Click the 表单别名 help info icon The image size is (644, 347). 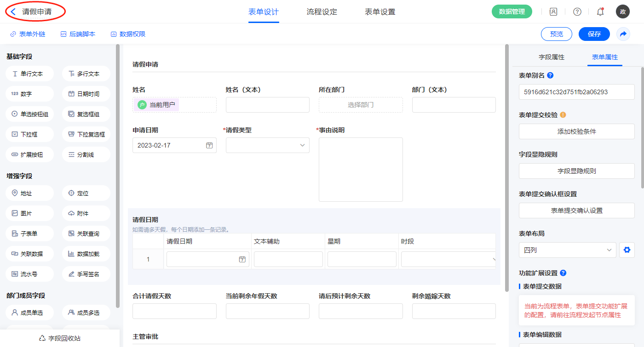click(550, 75)
